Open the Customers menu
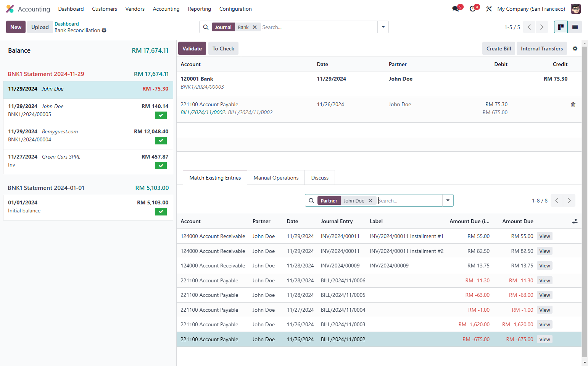Screen dimensions: 588x366 105,9
